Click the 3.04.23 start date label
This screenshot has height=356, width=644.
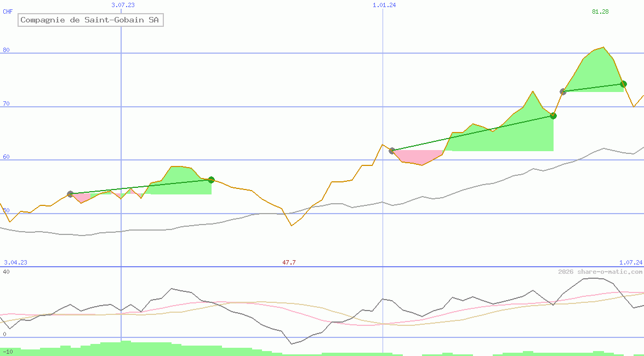tap(15, 262)
